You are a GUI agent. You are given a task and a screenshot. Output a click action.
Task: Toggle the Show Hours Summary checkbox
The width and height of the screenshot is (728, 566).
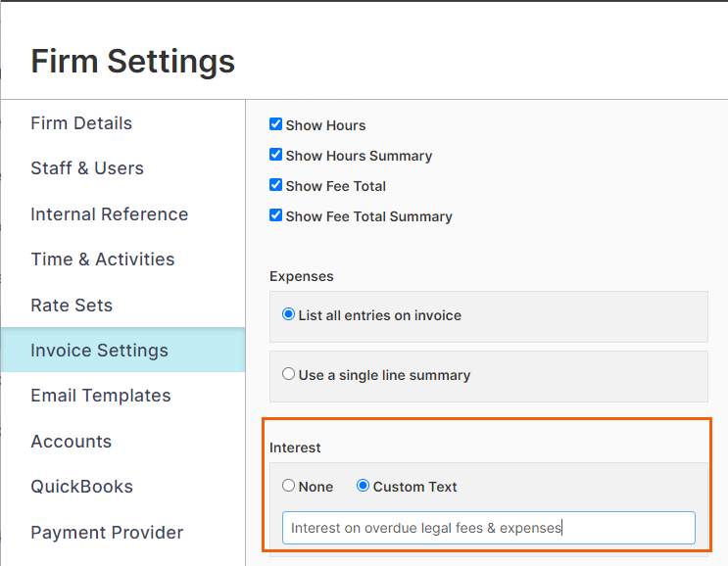pos(276,156)
